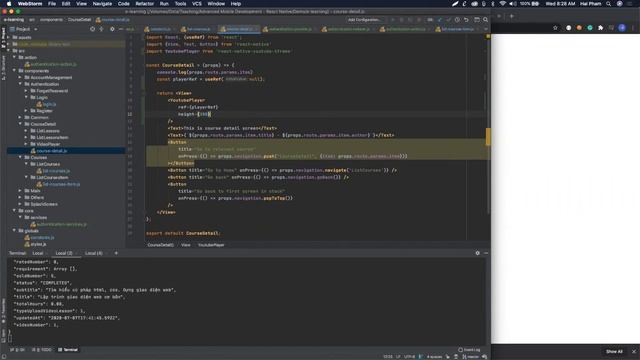Collapse the CourseDetail folder
640x360 pixels.
click(x=20, y=124)
